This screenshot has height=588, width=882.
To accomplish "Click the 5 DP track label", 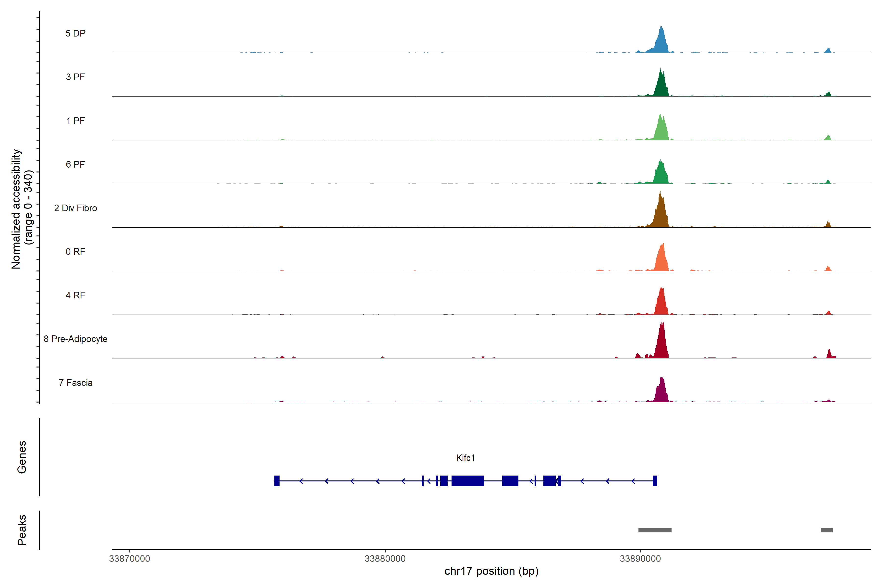I will [75, 33].
